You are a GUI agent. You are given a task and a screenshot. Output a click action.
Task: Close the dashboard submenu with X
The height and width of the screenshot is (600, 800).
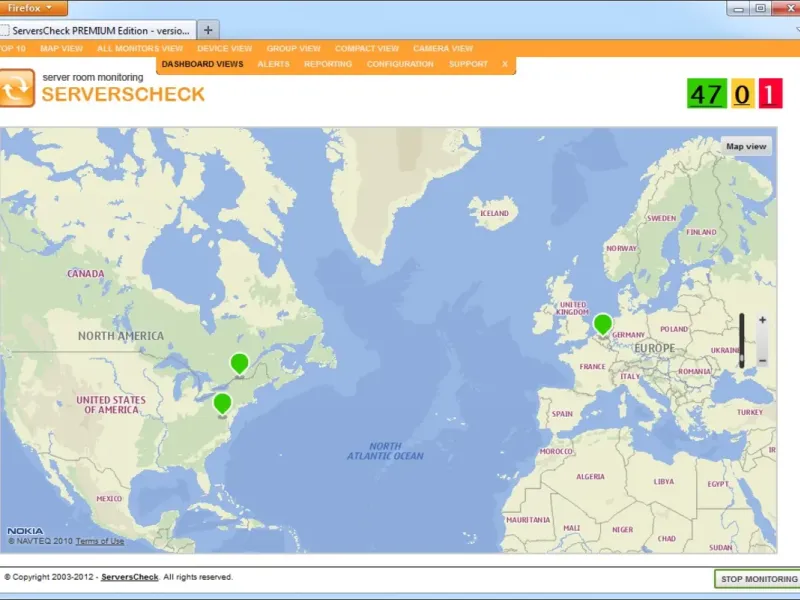point(505,64)
